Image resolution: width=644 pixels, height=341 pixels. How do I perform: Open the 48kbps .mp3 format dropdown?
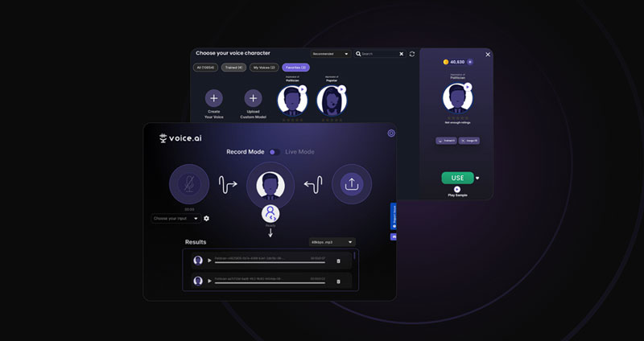(332, 241)
